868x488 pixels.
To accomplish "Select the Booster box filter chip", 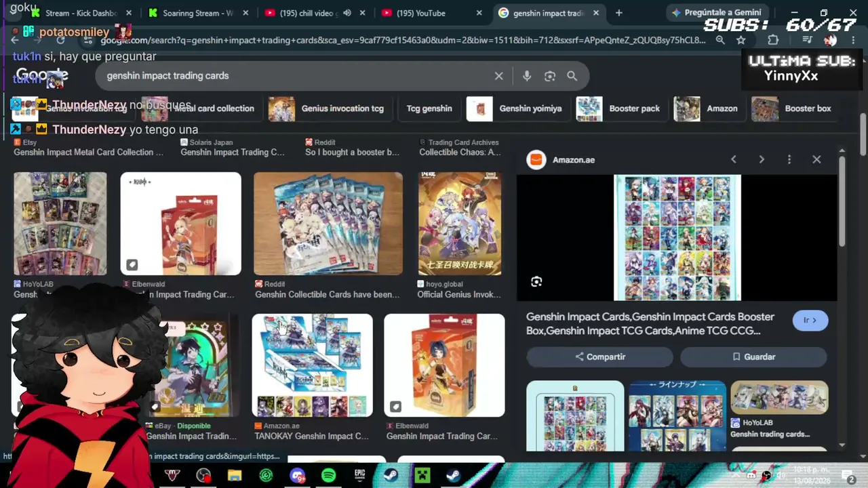I will tap(793, 108).
